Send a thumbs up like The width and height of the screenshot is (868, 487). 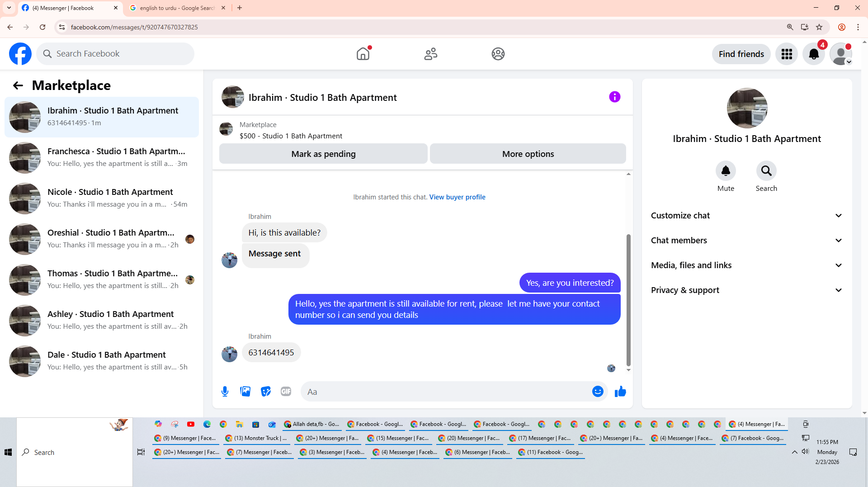(620, 392)
